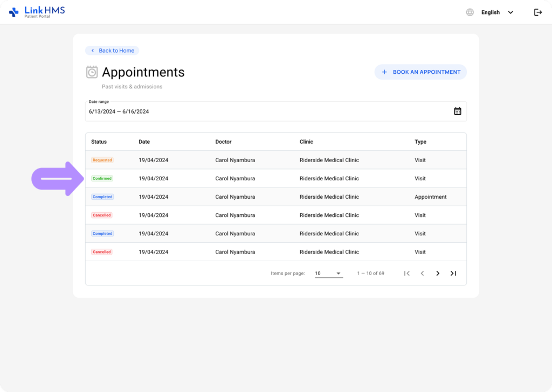Click the date range input field
552x392 pixels.
pyautogui.click(x=275, y=111)
